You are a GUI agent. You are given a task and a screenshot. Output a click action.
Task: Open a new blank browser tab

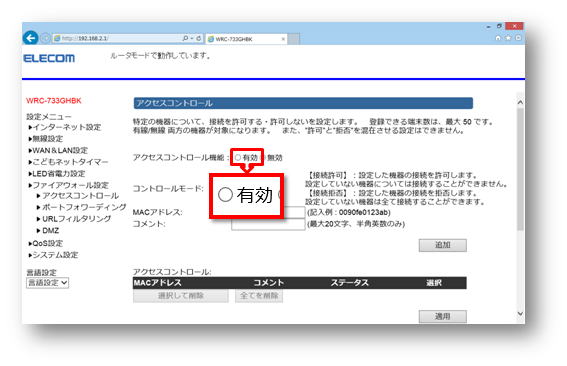click(294, 39)
